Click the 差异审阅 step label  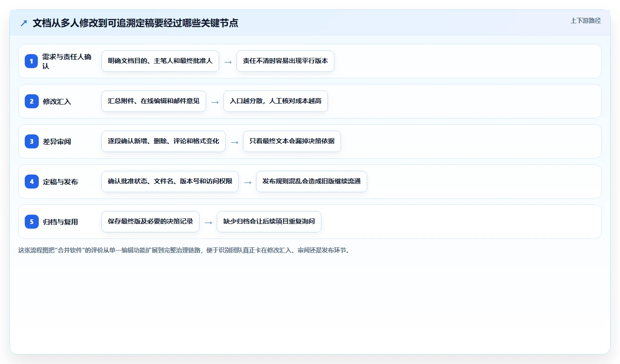pos(57,141)
